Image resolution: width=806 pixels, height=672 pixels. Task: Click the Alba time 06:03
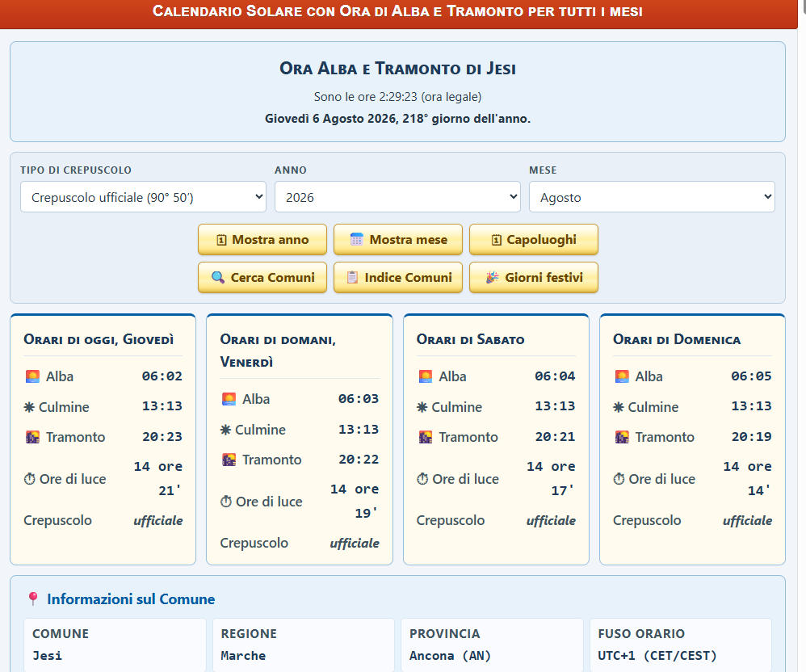click(359, 398)
